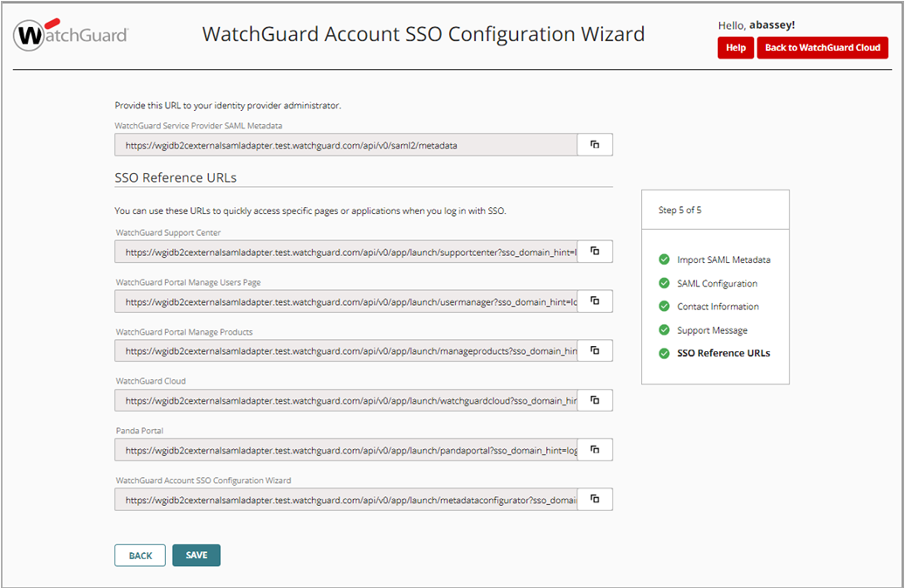Go back to WatchGuard Cloud
The width and height of the screenshot is (905, 588).
[822, 48]
